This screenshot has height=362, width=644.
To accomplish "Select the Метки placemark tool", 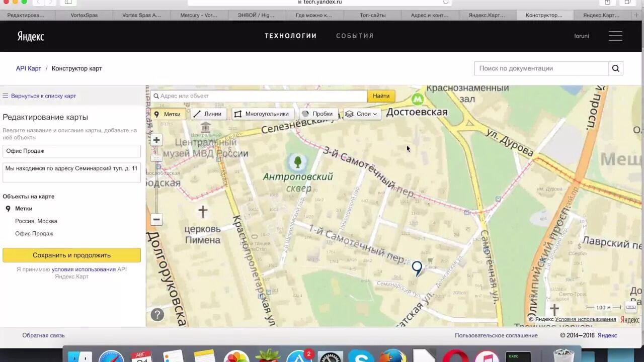I will (169, 114).
